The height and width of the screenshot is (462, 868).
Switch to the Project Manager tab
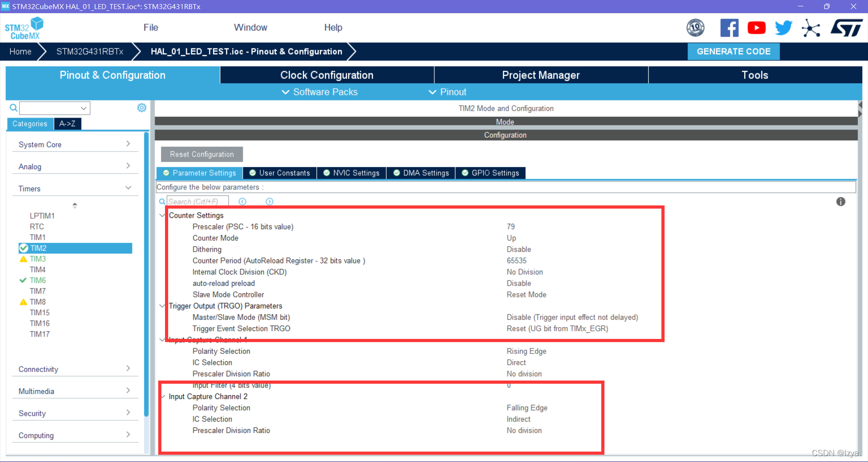541,75
